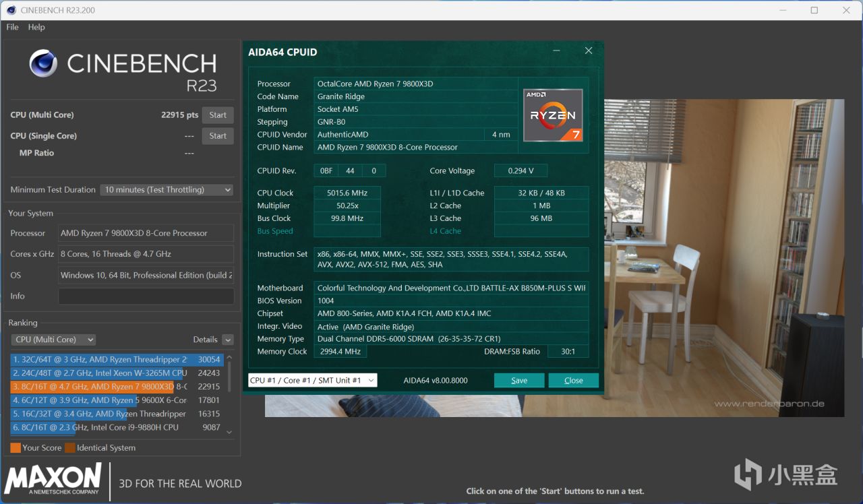Click the Cinebench Processor field
Image resolution: width=863 pixels, height=504 pixels.
(x=146, y=233)
